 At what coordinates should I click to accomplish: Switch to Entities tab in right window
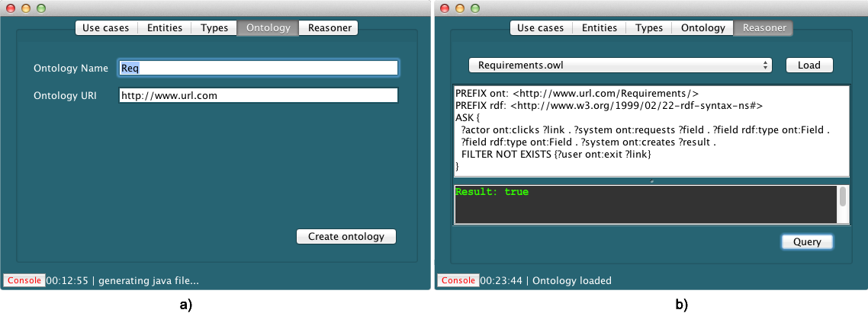pos(600,28)
